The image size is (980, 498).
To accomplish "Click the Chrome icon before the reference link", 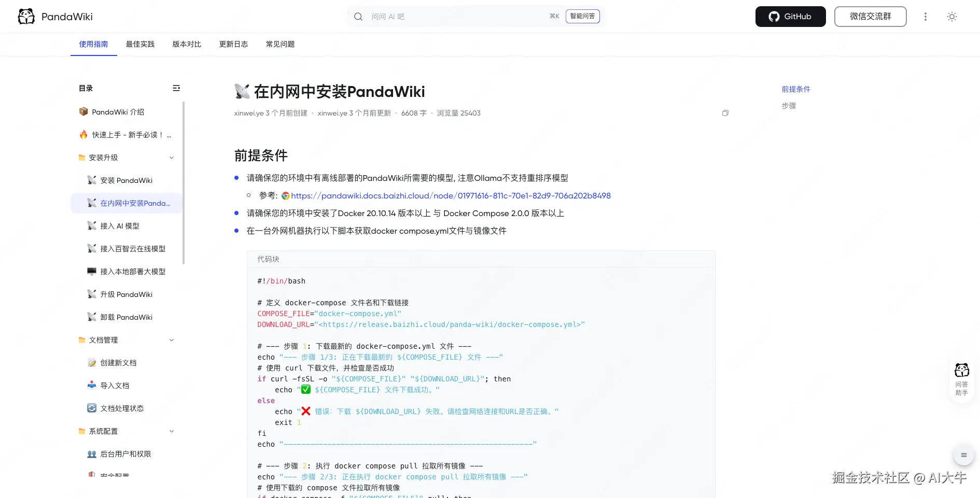I will (286, 196).
